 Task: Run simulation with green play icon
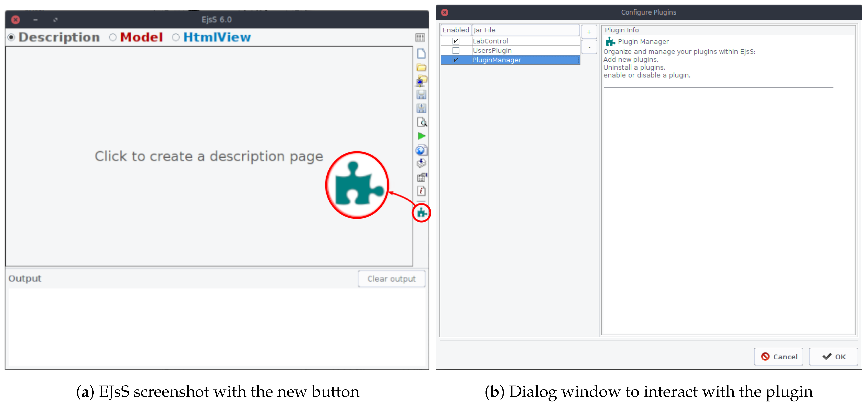(x=421, y=136)
